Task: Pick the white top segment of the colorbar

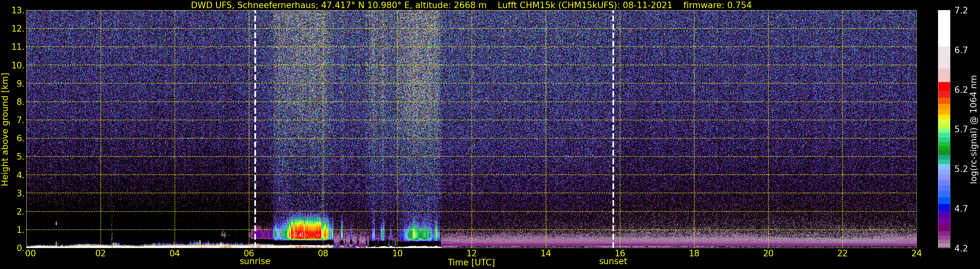Action: pyautogui.click(x=944, y=28)
